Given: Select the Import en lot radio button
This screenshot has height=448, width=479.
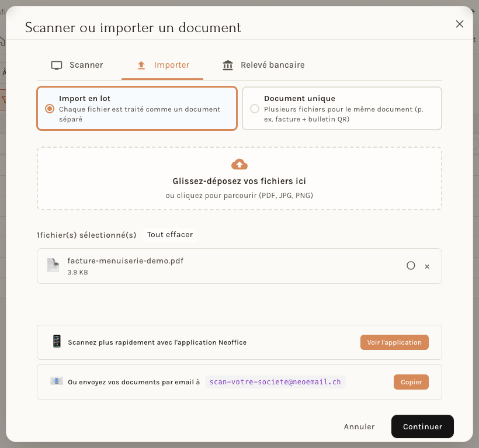Looking at the screenshot, I should pyautogui.click(x=50, y=109).
